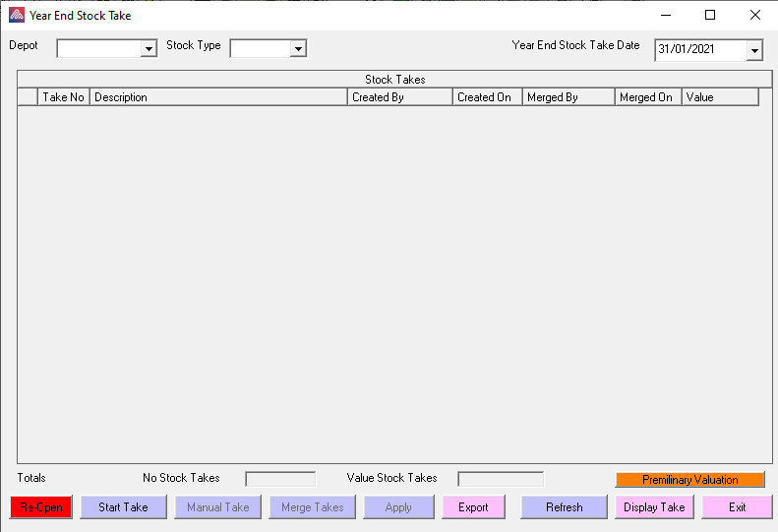Expand the Stock Type dropdown arrow
Viewport: 778px width, 532px height.
pyautogui.click(x=298, y=48)
